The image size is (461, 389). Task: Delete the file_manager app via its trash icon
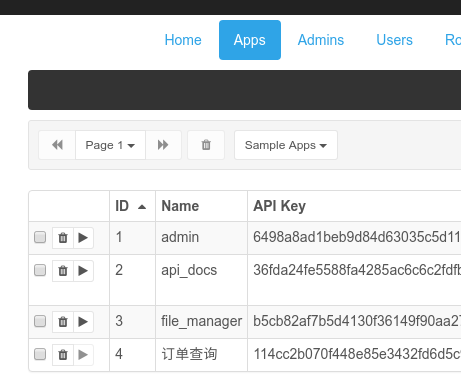(x=63, y=322)
